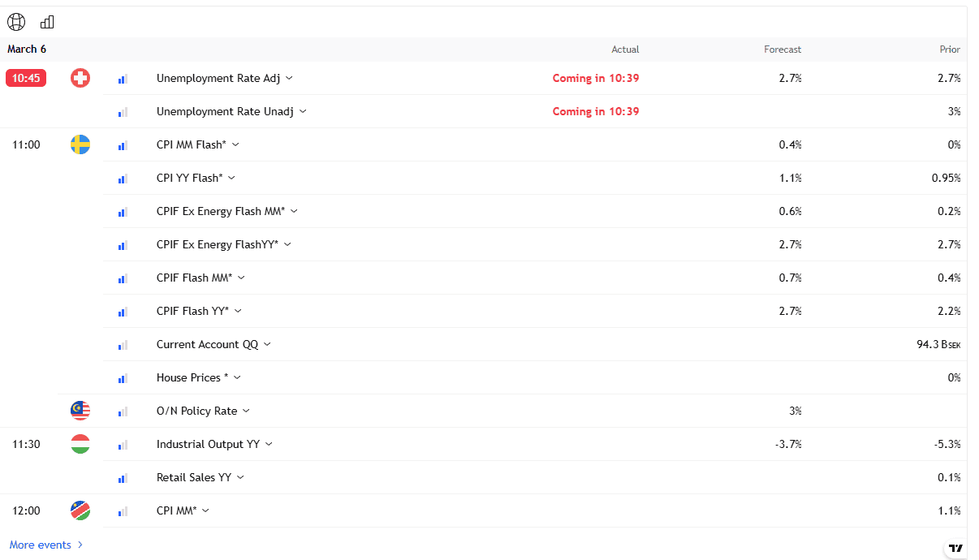This screenshot has width=979, height=560.
Task: Click the red 10:45 time badge
Action: click(x=26, y=78)
